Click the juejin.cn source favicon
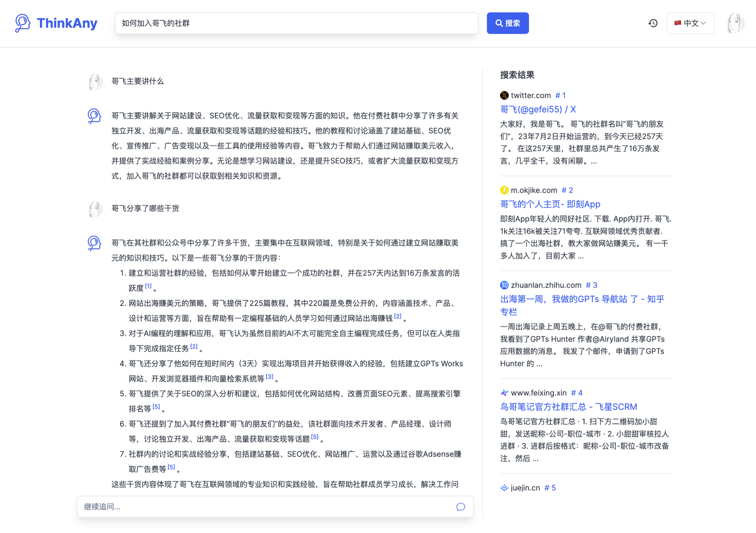 pyautogui.click(x=504, y=488)
